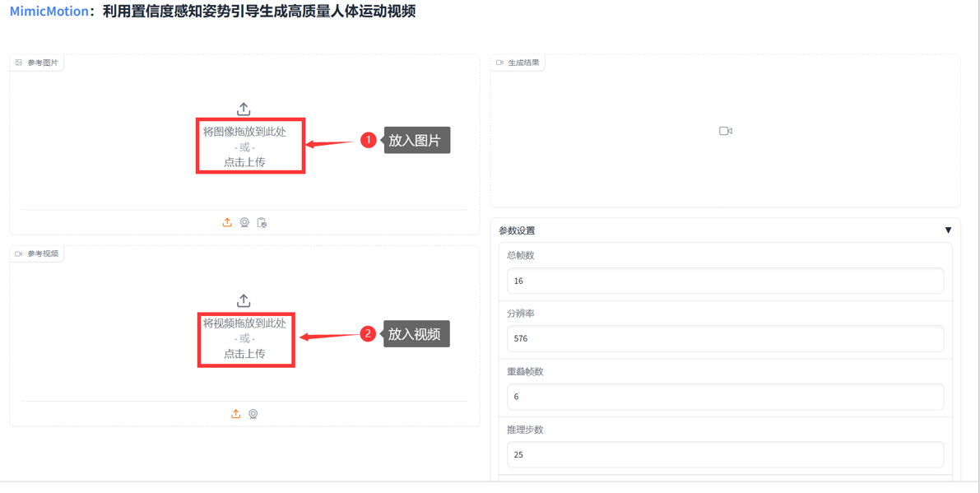Click the 重叠帧数 label
The width and height of the screenshot is (980, 493).
[525, 371]
